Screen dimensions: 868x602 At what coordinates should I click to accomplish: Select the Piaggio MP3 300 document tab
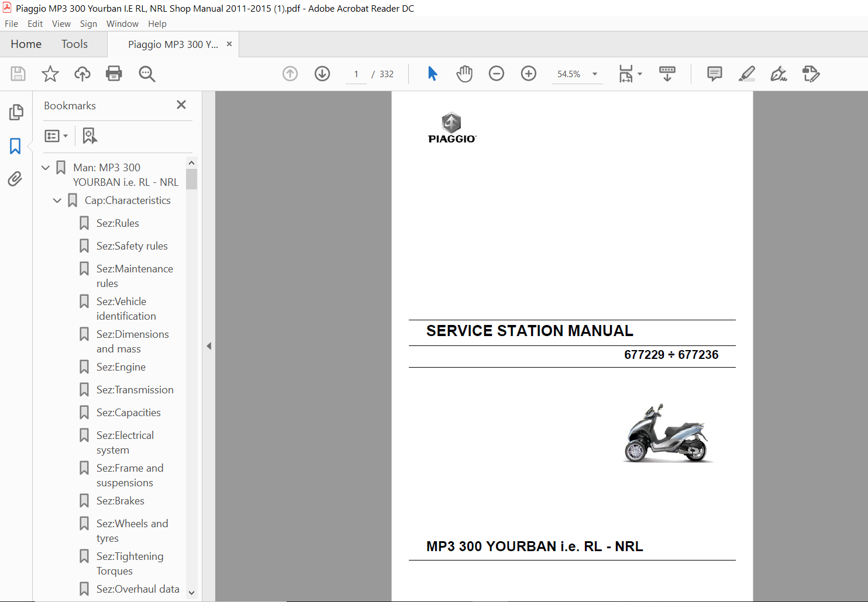(173, 44)
